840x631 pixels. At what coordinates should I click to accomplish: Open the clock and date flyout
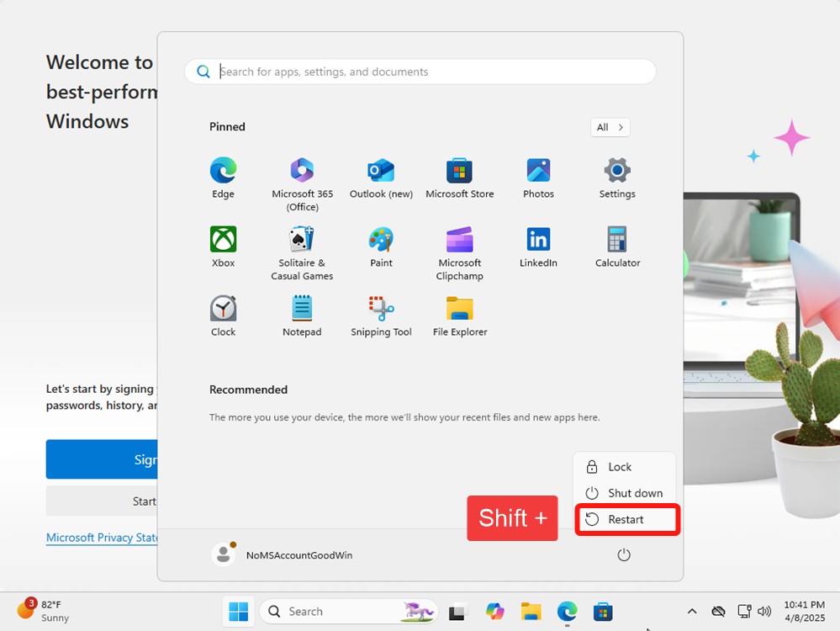804,611
